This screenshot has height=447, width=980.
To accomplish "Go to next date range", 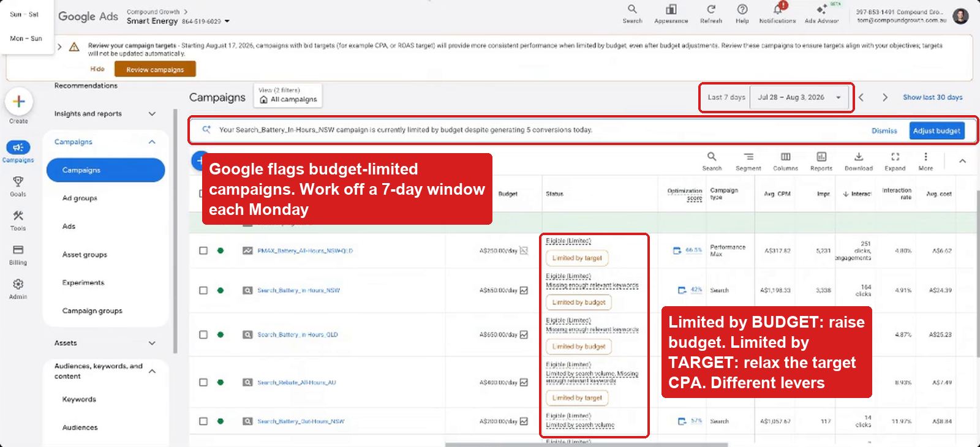I will 884,97.
